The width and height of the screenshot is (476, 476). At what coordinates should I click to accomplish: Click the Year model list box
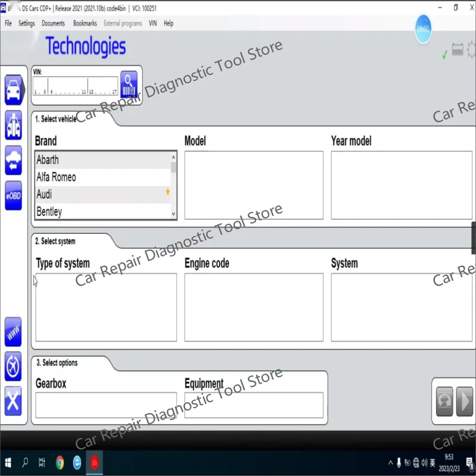[402, 185]
